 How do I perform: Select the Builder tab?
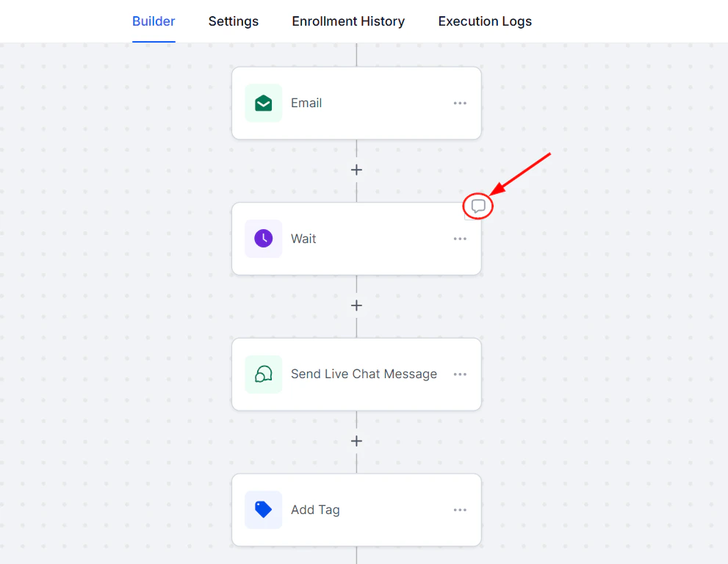tap(154, 21)
